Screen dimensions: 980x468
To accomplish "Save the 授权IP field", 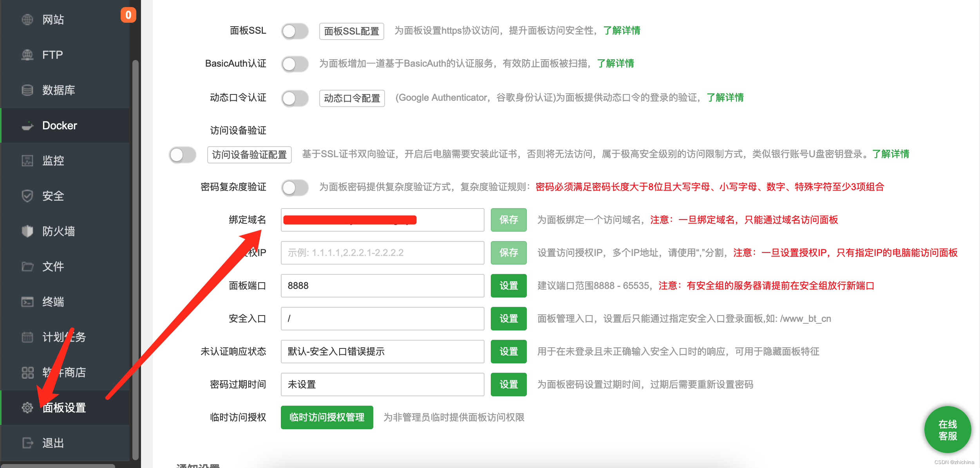I will click(508, 253).
